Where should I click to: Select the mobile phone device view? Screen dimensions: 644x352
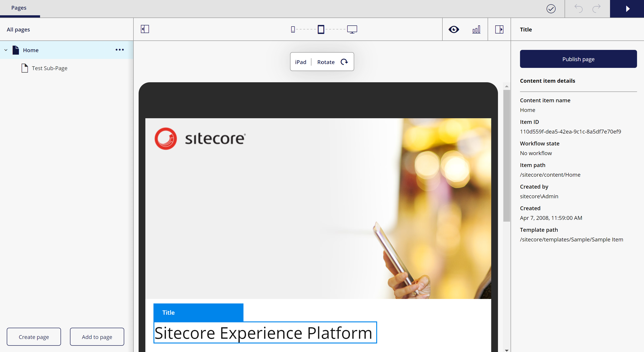click(x=293, y=29)
